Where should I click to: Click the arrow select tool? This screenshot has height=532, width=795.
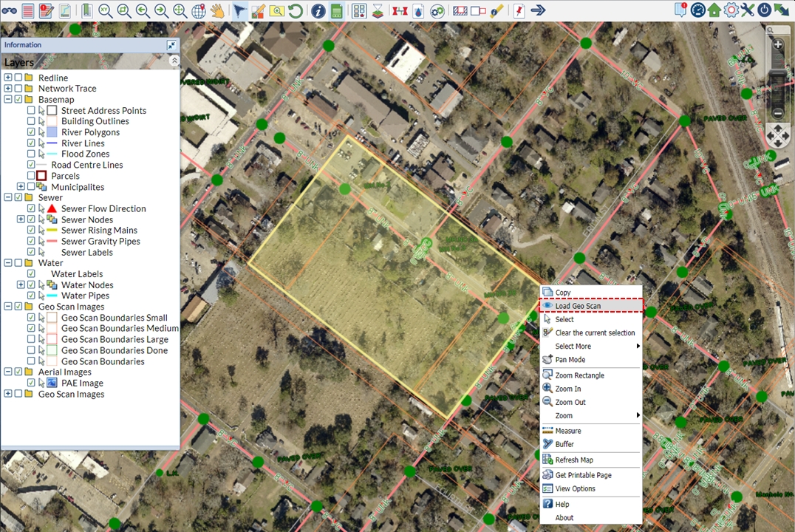[240, 10]
